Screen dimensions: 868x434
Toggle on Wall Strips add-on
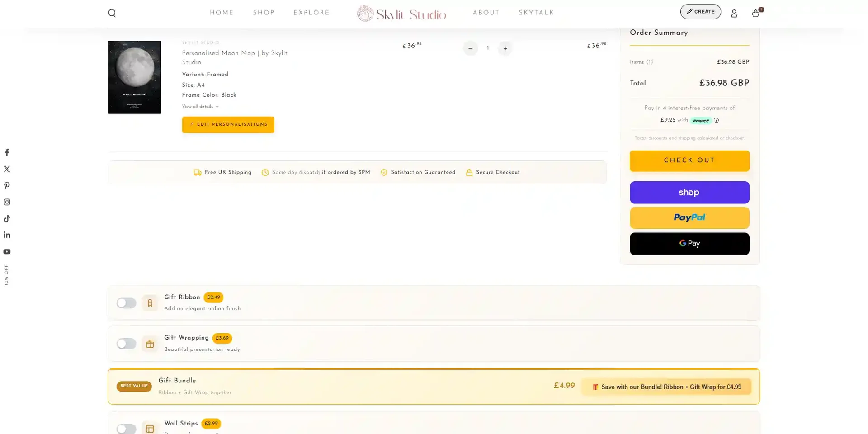(127, 429)
